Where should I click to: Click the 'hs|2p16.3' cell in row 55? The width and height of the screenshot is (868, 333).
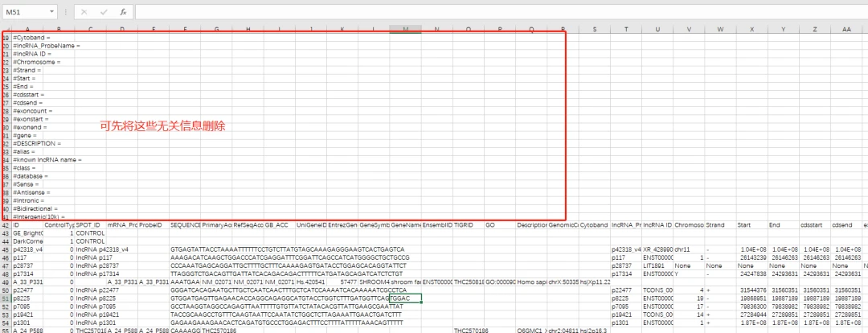click(595, 330)
